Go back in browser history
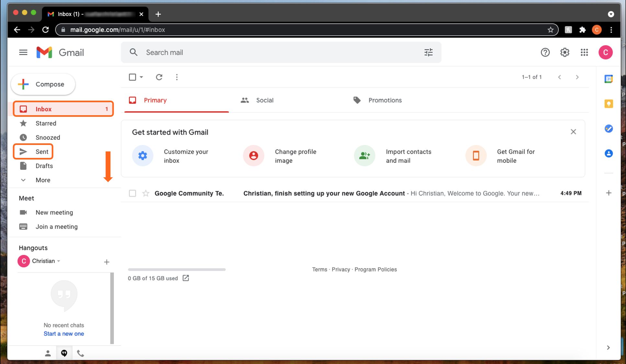626x364 pixels. [17, 30]
